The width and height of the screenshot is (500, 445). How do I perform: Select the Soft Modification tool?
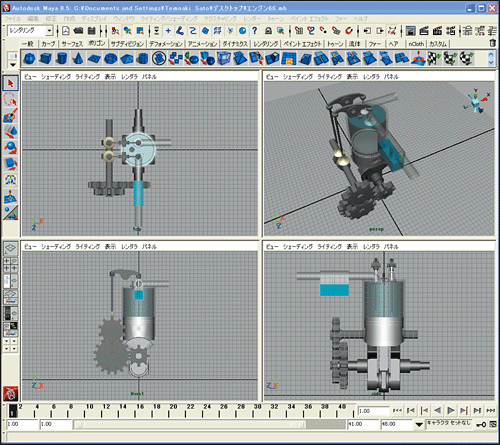11,196
